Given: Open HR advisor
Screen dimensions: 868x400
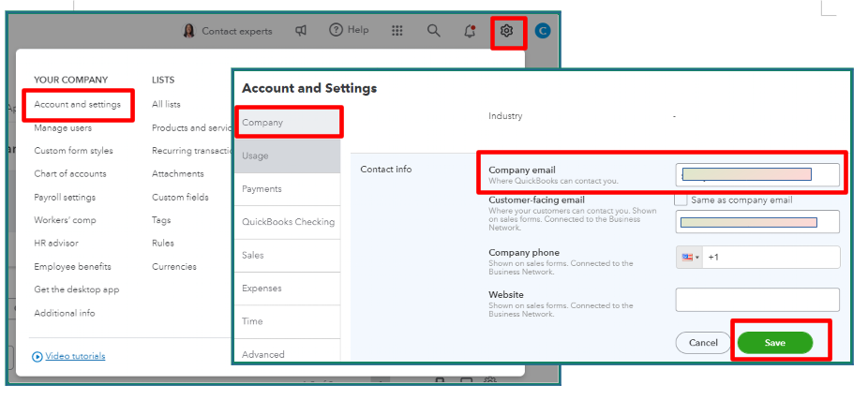Looking at the screenshot, I should tap(56, 243).
